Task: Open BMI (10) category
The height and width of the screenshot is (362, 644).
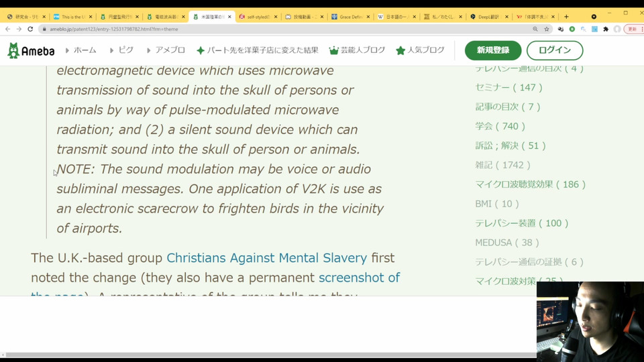Action: click(x=497, y=204)
